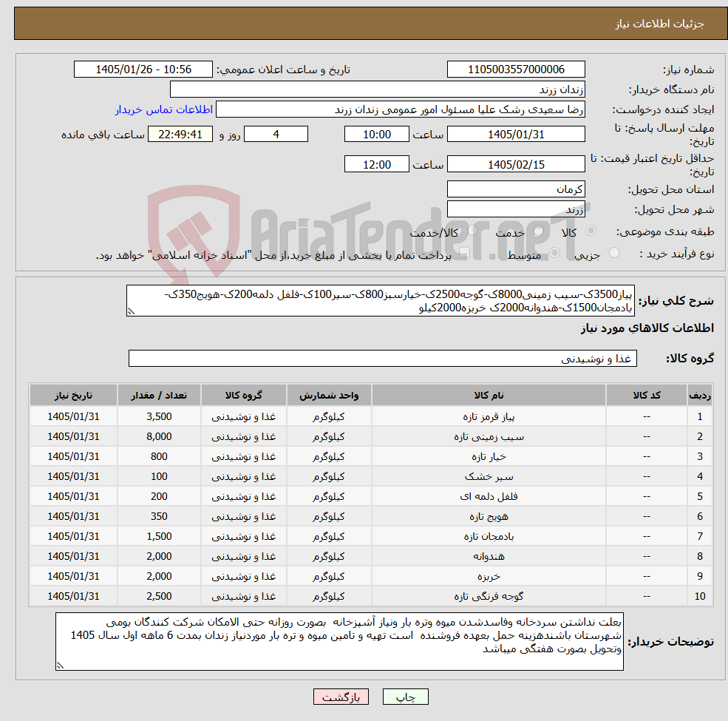Click the resize handle of buyer notes box
This screenshot has height=721, width=728.
[60, 666]
